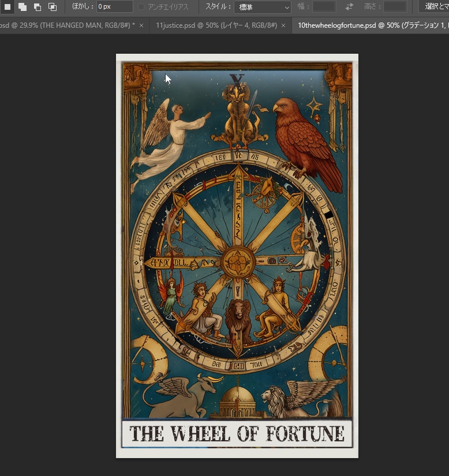Switch to the 11justice.psd tab
This screenshot has height=476, width=449.
[216, 26]
